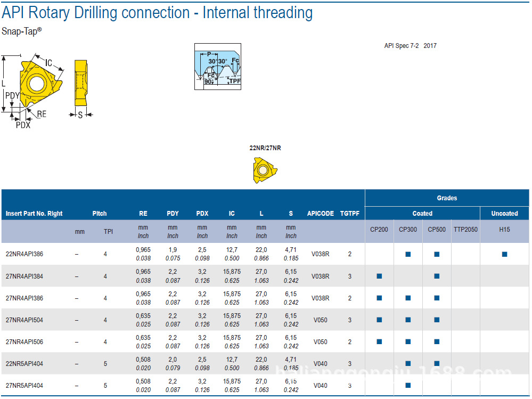Click part number 27NR4API504

point(24,320)
